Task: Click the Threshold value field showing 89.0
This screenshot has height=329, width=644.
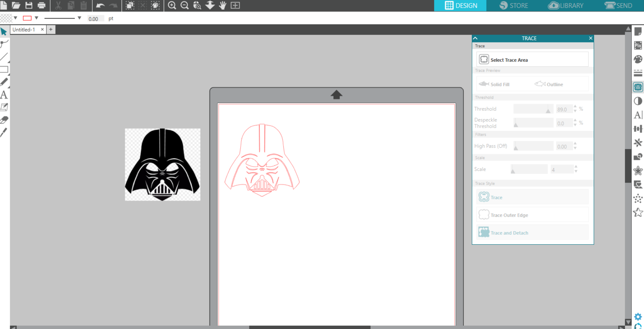Action: [x=564, y=110]
